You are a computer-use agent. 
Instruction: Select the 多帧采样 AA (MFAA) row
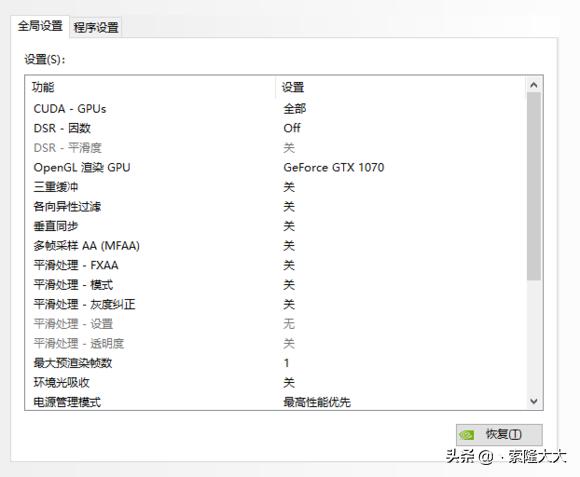click(276, 246)
